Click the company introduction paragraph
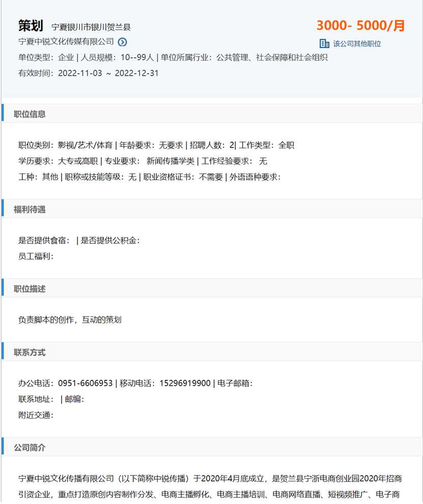Image resolution: width=423 pixels, height=504 pixels. 210,486
